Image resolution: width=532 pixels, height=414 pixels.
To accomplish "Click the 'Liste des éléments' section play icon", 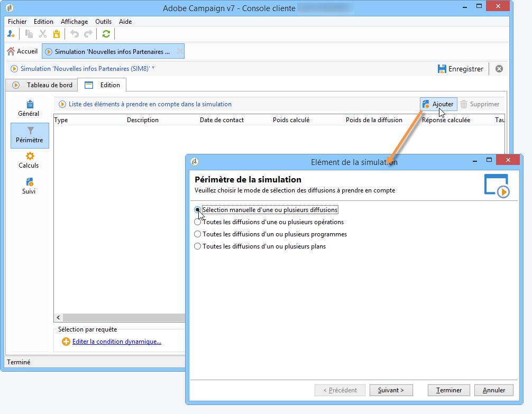I will [62, 104].
